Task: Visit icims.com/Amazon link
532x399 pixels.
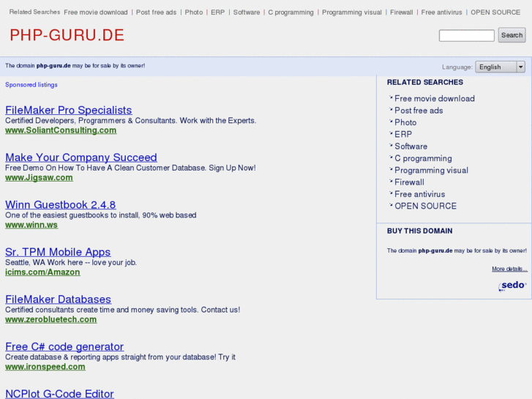Action: tap(42, 272)
